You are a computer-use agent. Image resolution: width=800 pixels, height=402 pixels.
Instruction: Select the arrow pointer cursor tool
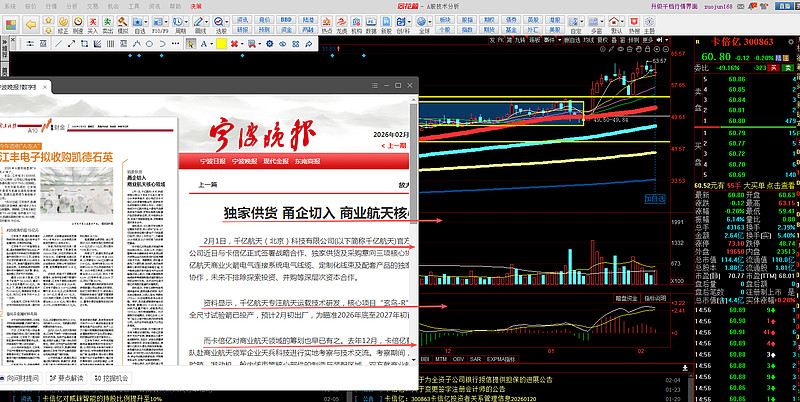[x=192, y=44]
